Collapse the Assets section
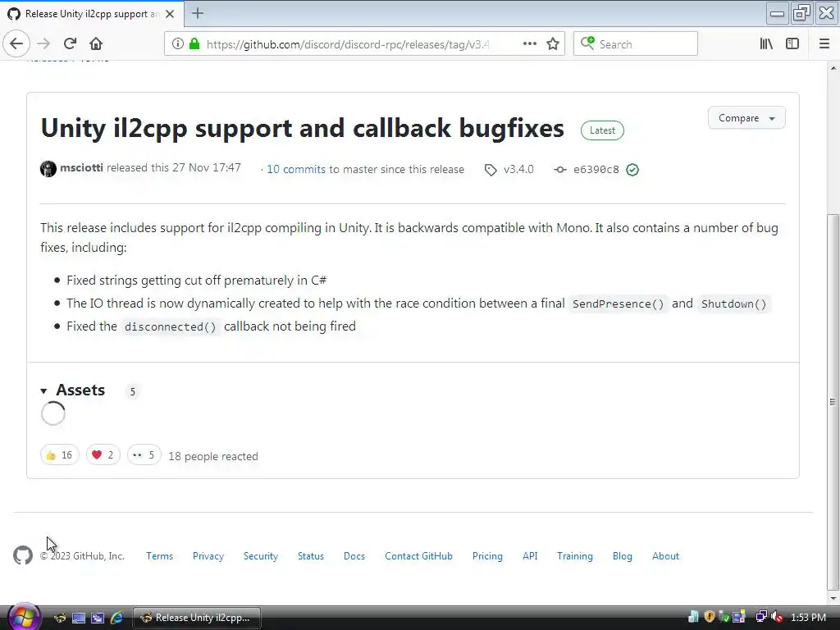840x630 pixels. pos(73,390)
